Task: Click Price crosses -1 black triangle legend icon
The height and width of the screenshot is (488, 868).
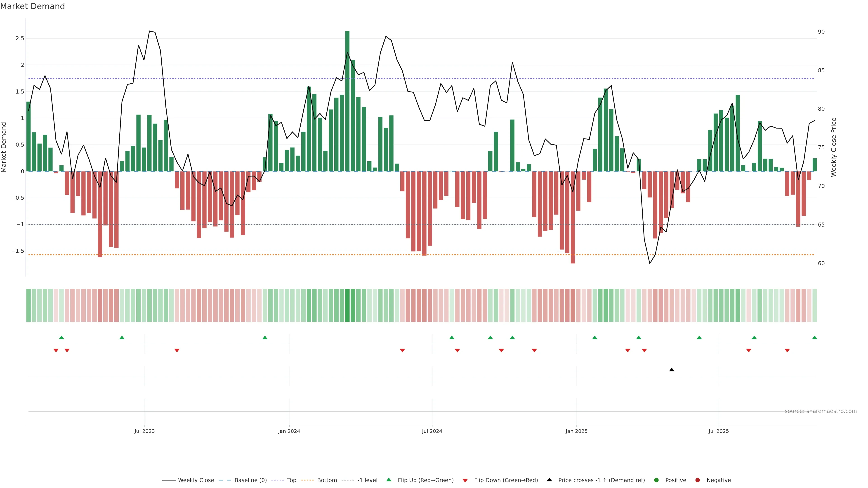Action: (549, 480)
